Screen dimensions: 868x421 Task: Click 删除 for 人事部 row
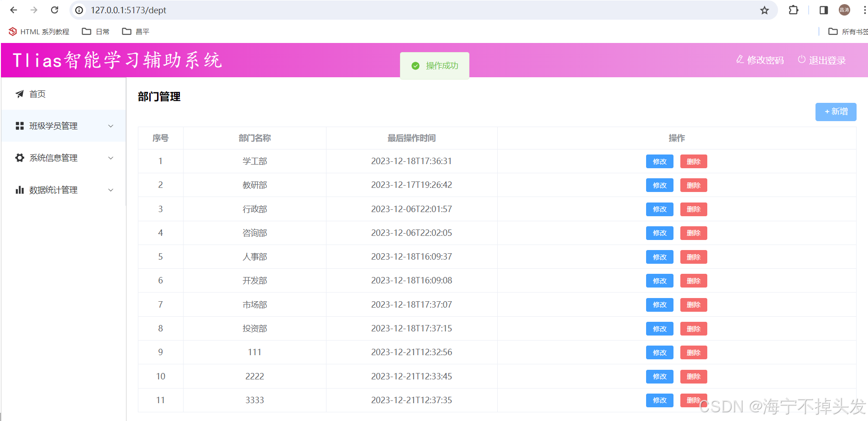pos(694,257)
